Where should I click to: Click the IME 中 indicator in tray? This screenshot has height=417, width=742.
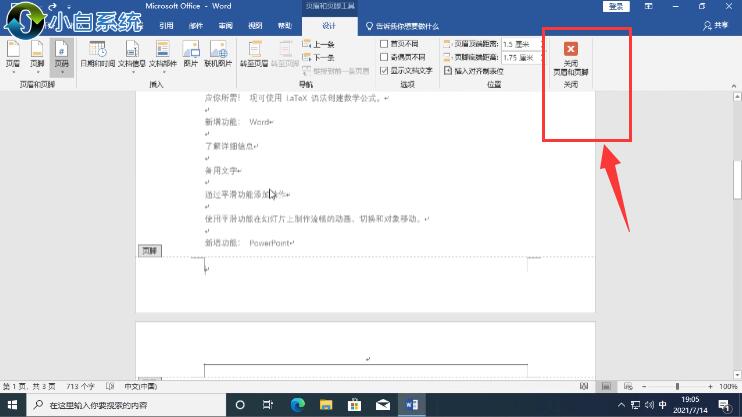pyautogui.click(x=662, y=405)
